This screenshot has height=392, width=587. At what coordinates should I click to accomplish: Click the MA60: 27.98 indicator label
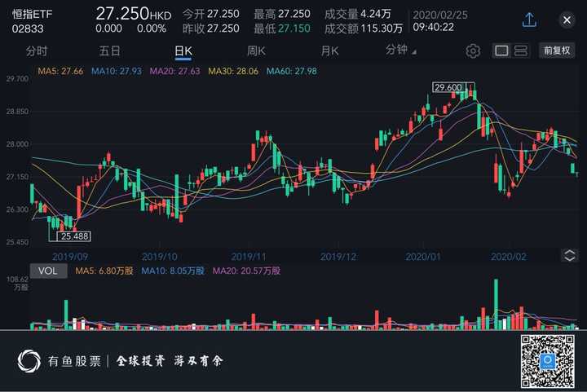[292, 71]
